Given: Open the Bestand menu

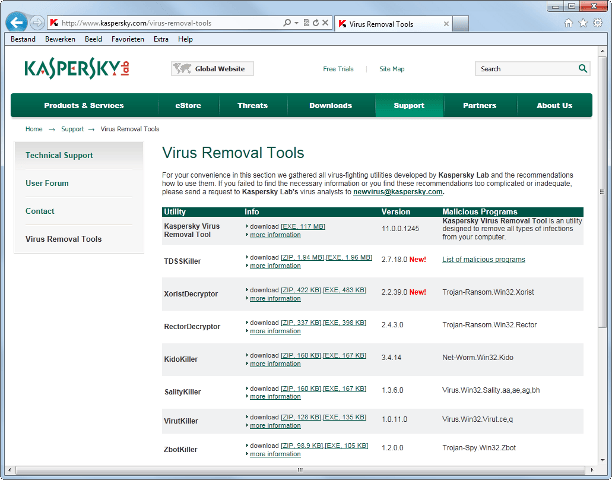Looking at the screenshot, I should 23,39.
